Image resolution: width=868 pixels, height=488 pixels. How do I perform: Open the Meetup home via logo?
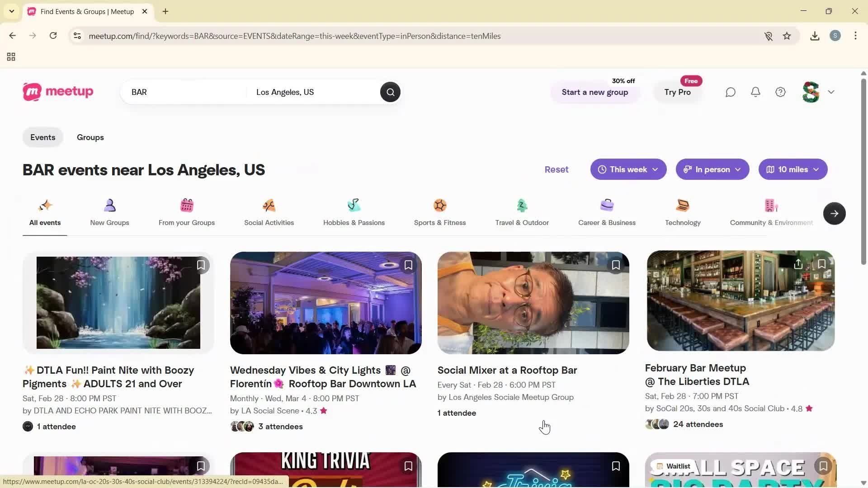coord(58,92)
